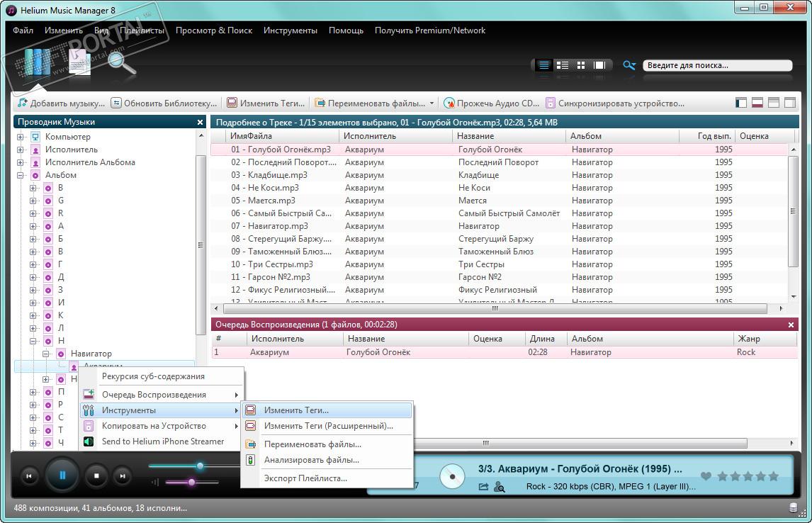
Task: Click the pause playback button
Action: click(62, 476)
